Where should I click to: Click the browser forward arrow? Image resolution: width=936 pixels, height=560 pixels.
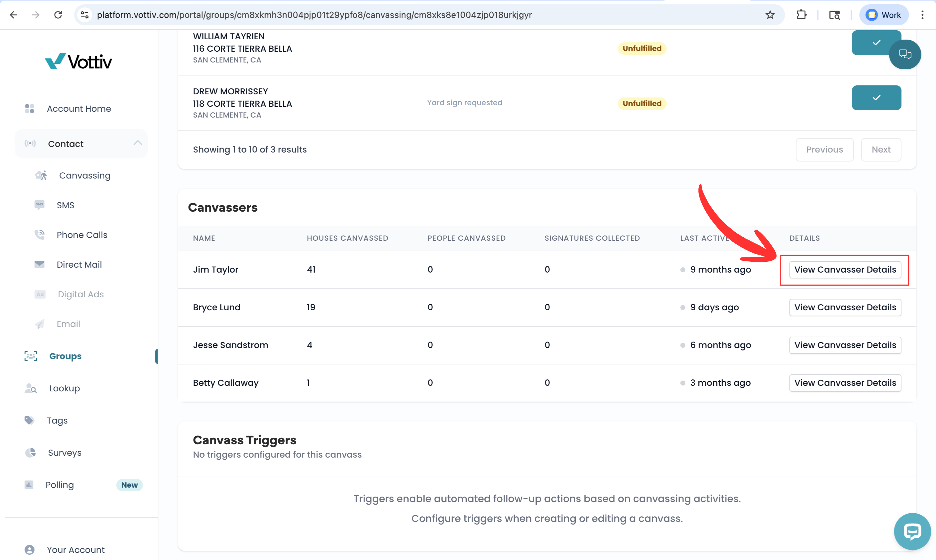36,15
